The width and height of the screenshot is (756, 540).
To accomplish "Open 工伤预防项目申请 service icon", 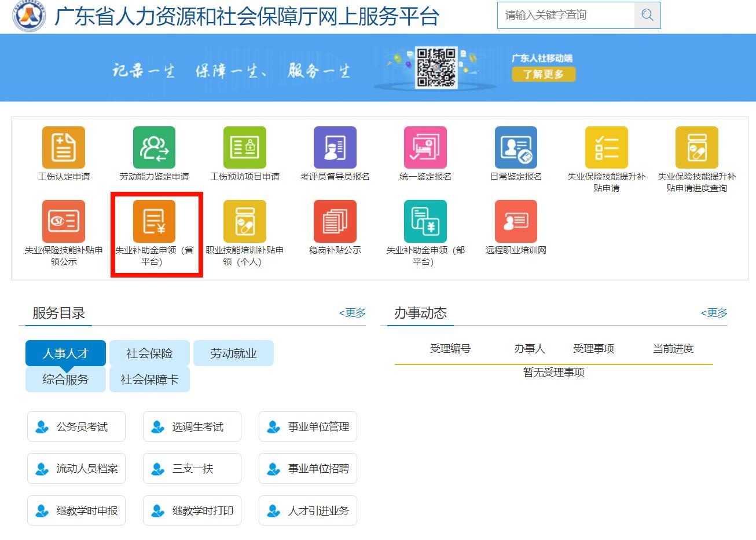I will 244,148.
